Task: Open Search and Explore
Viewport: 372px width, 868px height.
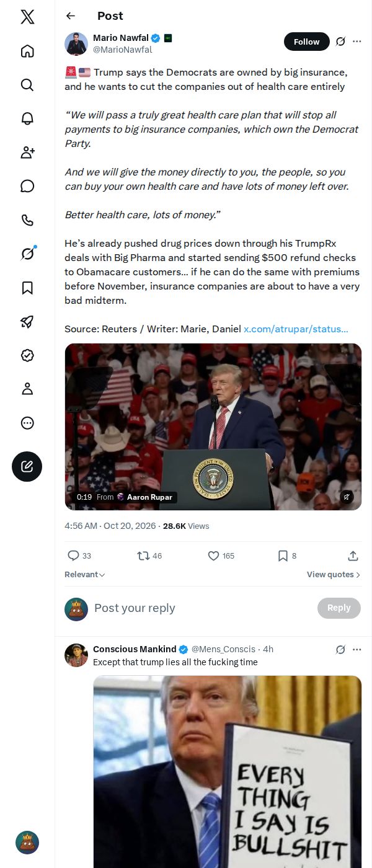Action: point(27,84)
